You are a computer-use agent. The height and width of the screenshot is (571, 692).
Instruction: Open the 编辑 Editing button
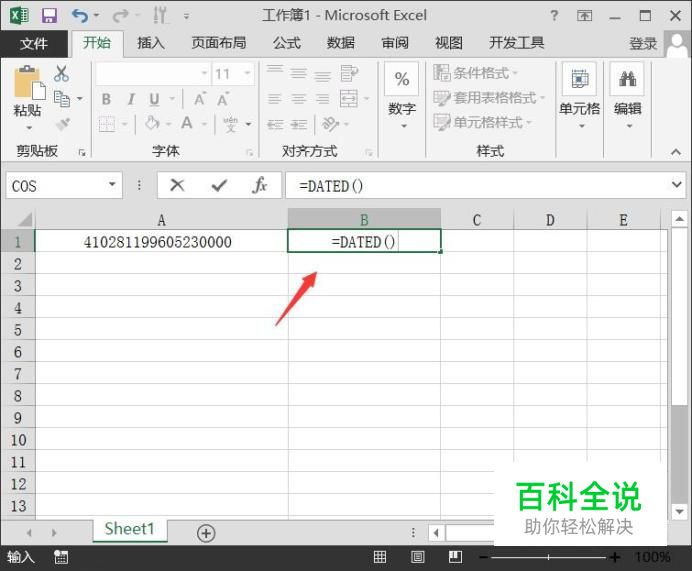(628, 98)
